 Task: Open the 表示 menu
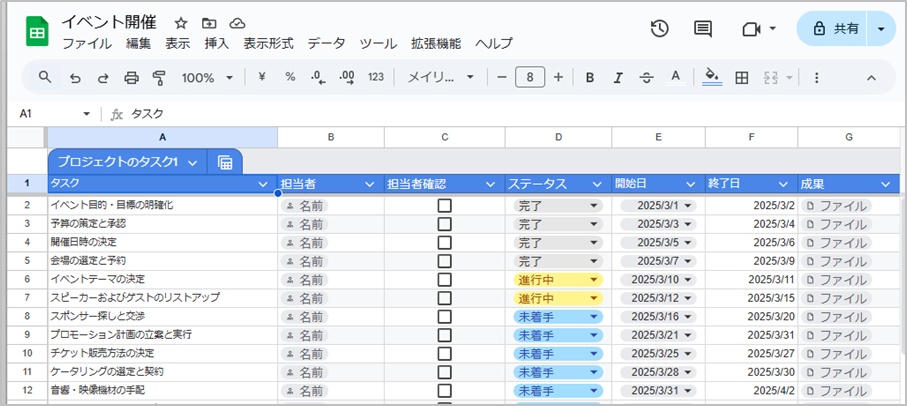tap(178, 43)
